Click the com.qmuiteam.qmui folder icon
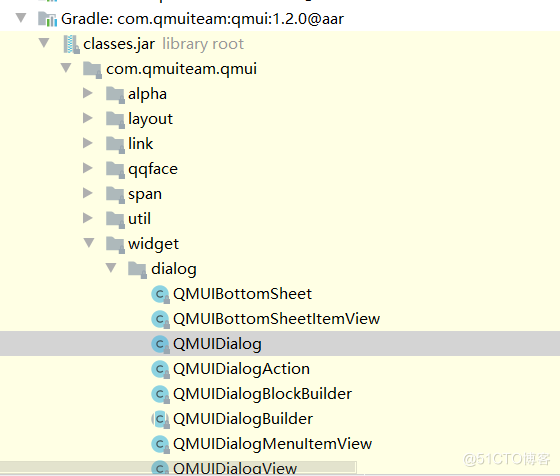The width and height of the screenshot is (560, 476). [x=92, y=69]
